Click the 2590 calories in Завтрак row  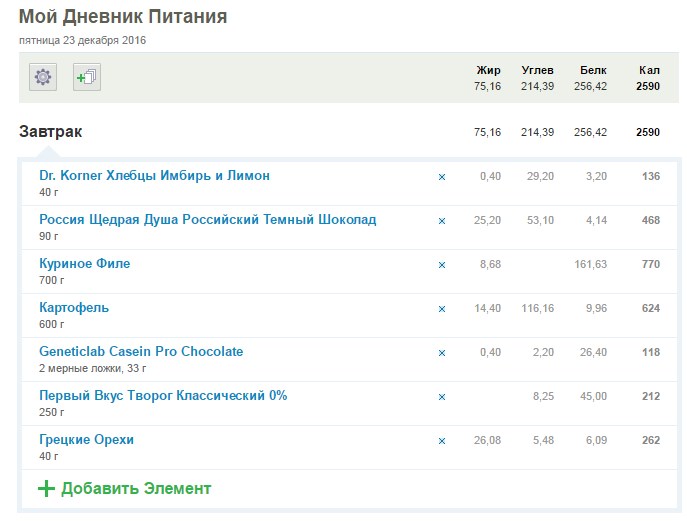(x=648, y=132)
